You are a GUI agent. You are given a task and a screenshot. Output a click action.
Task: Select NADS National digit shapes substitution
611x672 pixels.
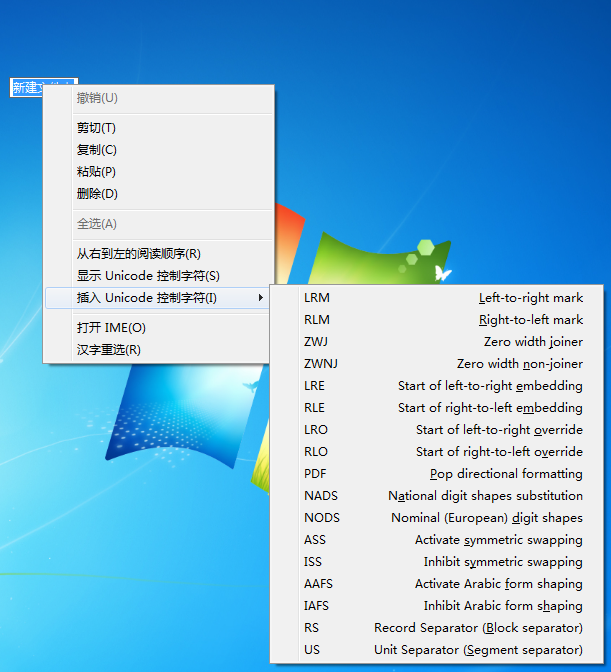443,496
